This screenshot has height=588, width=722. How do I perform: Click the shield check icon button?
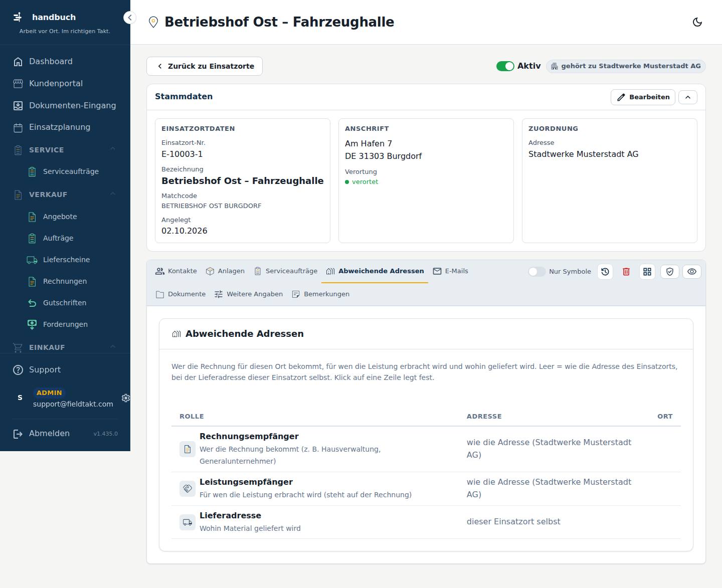pos(670,272)
